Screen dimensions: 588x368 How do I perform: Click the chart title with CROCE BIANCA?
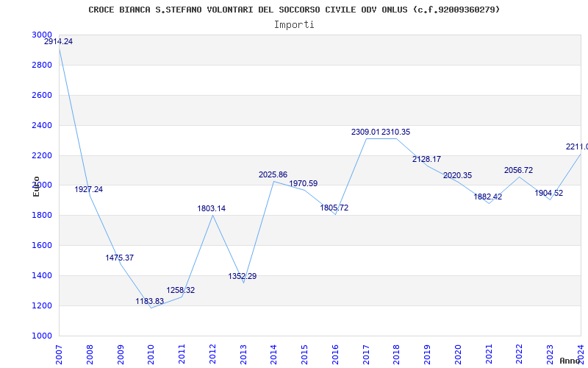294,10
